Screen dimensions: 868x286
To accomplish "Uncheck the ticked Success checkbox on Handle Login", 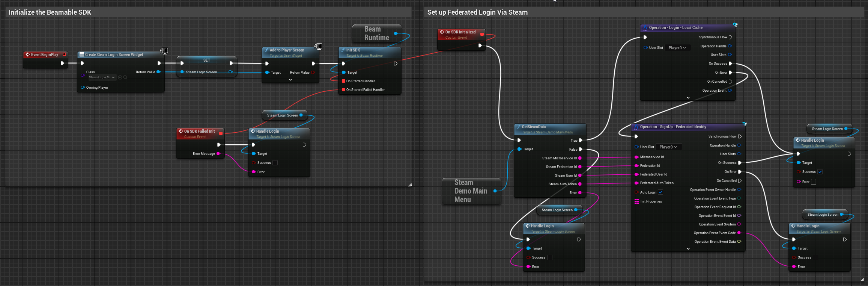I will [x=820, y=172].
